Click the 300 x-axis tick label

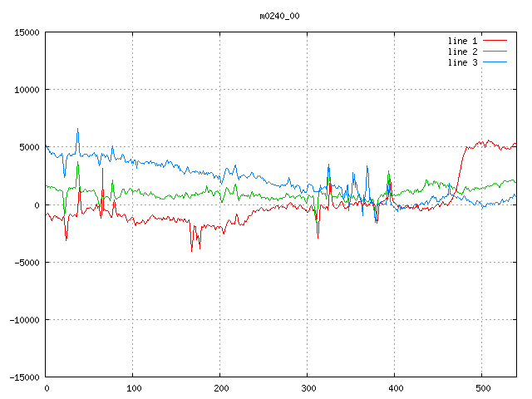(x=308, y=387)
